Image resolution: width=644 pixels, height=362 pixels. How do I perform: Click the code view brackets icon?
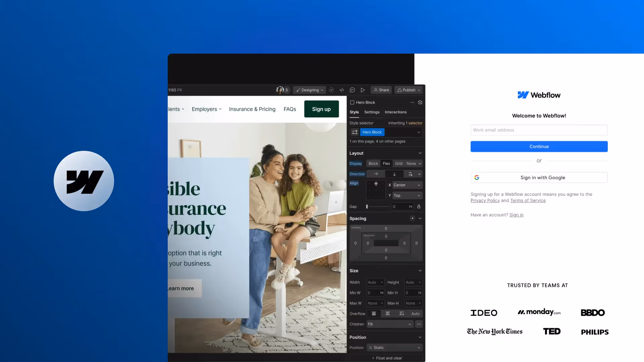pos(341,90)
